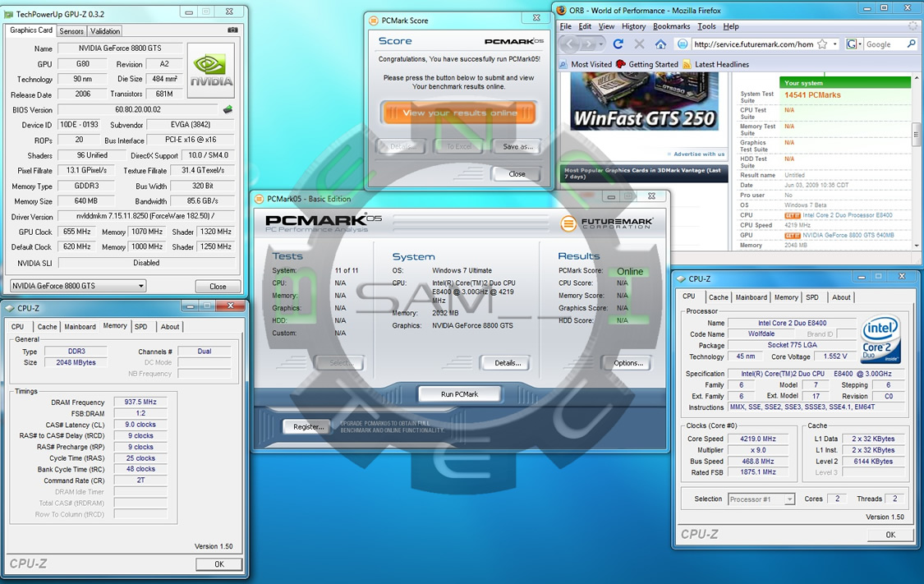Click OK in left CPU-Z Memory window
Image resolution: width=924 pixels, height=584 pixels.
218,564
